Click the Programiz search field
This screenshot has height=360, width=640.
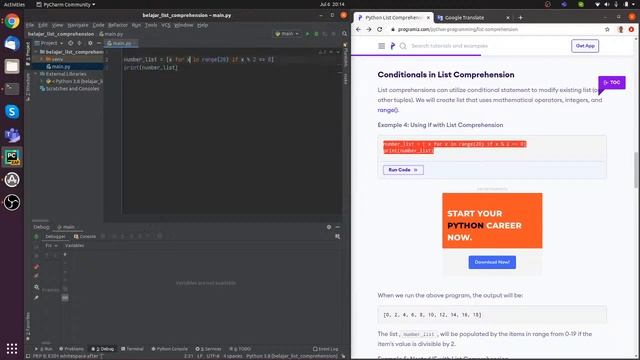449,46
